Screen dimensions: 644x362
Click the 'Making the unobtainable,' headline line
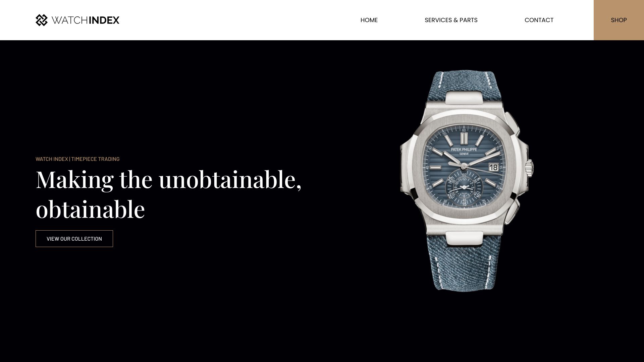(169, 180)
